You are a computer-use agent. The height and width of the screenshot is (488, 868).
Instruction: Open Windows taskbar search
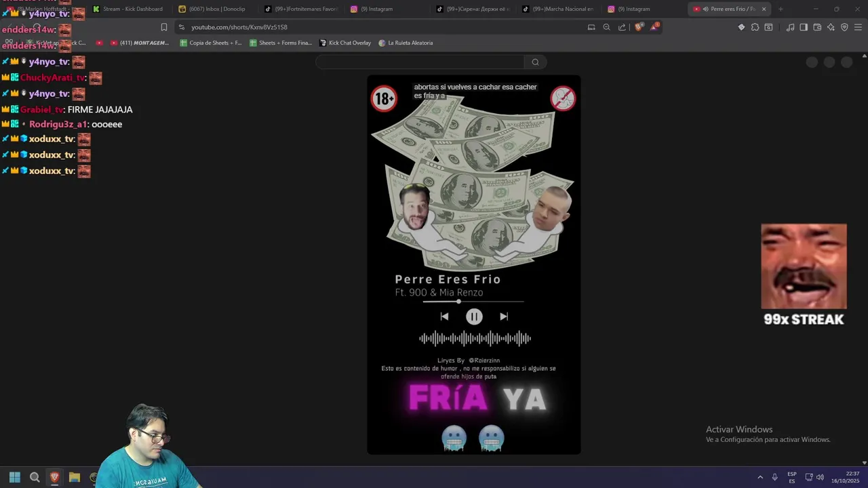point(35,477)
